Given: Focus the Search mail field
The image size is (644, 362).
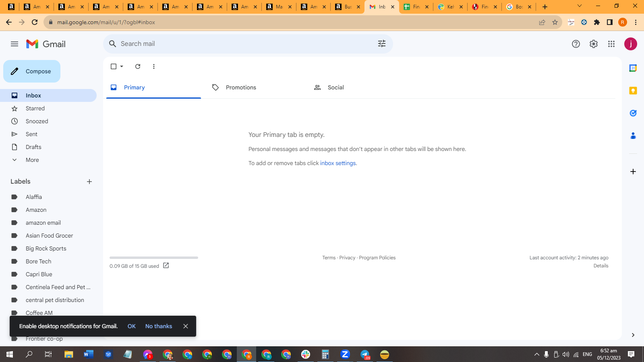Looking at the screenshot, I should coord(248,43).
